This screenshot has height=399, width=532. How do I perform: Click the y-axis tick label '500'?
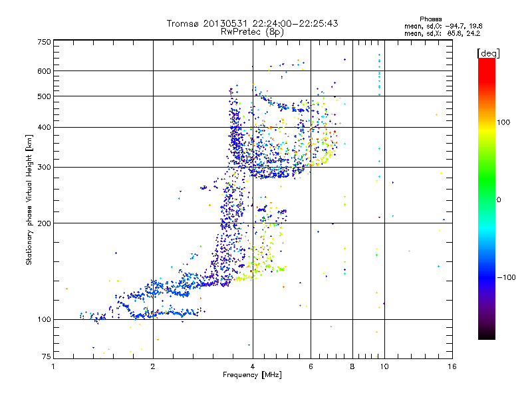[44, 96]
